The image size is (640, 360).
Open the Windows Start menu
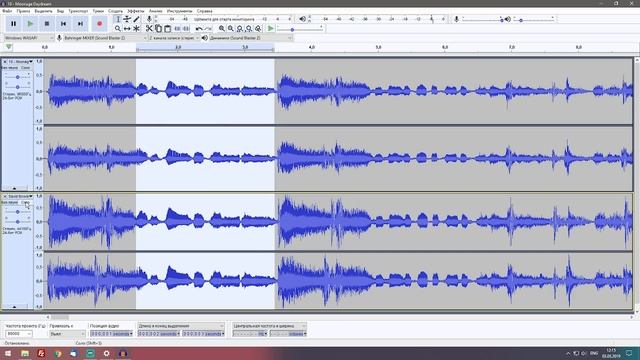[8, 353]
